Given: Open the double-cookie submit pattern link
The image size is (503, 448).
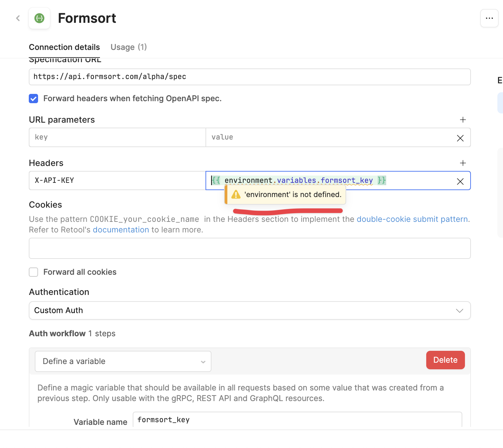Looking at the screenshot, I should click(413, 219).
